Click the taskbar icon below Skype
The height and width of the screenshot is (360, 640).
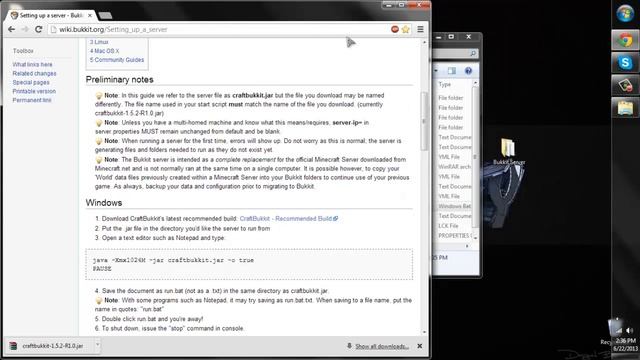625,86
